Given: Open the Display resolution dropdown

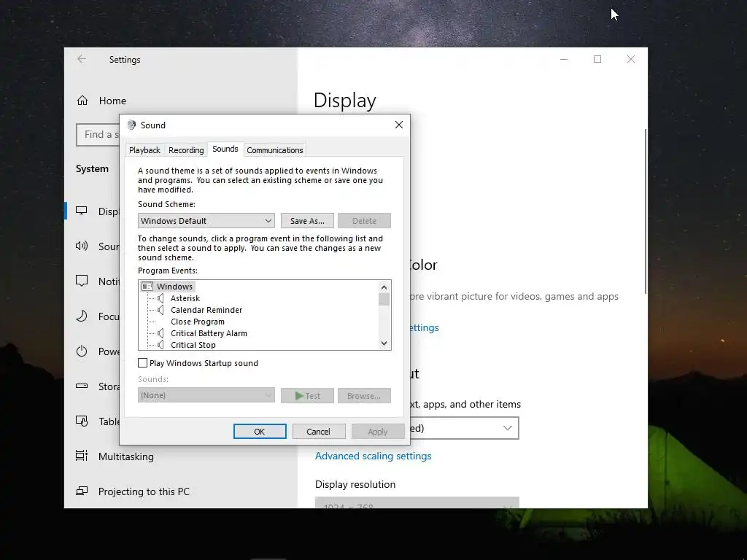Looking at the screenshot, I should click(x=417, y=502).
